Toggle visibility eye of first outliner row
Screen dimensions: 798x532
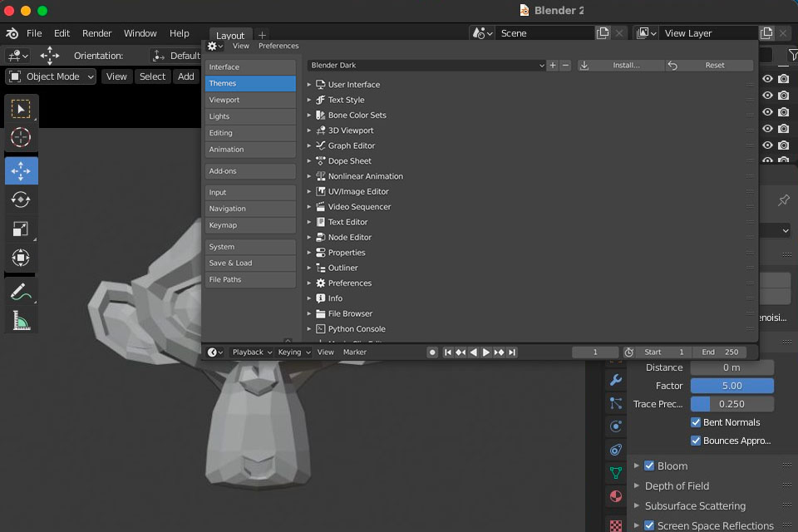(767, 78)
